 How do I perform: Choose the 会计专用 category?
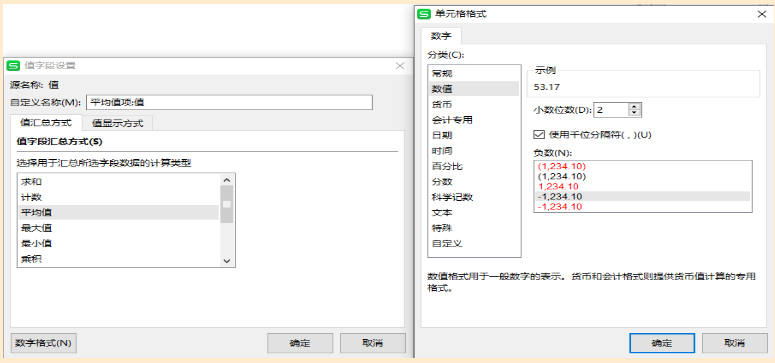474,120
